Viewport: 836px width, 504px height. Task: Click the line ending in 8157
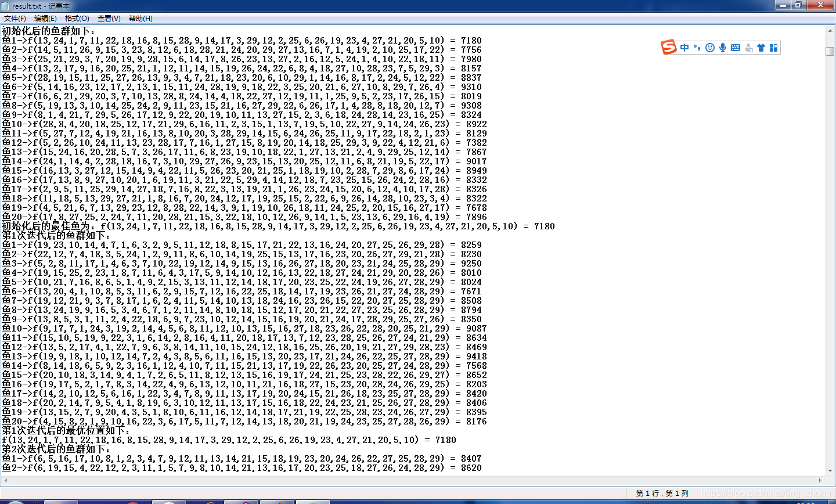[x=242, y=69]
